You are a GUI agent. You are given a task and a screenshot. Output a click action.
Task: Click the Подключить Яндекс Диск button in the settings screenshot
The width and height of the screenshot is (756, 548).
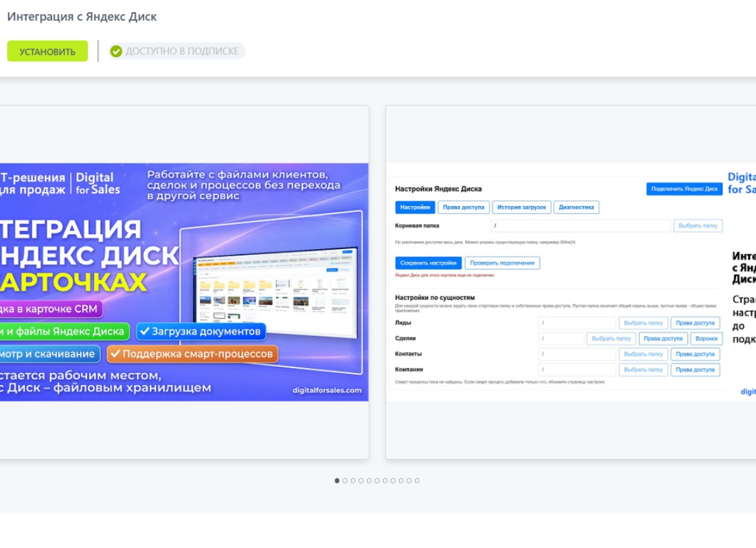coord(684,189)
